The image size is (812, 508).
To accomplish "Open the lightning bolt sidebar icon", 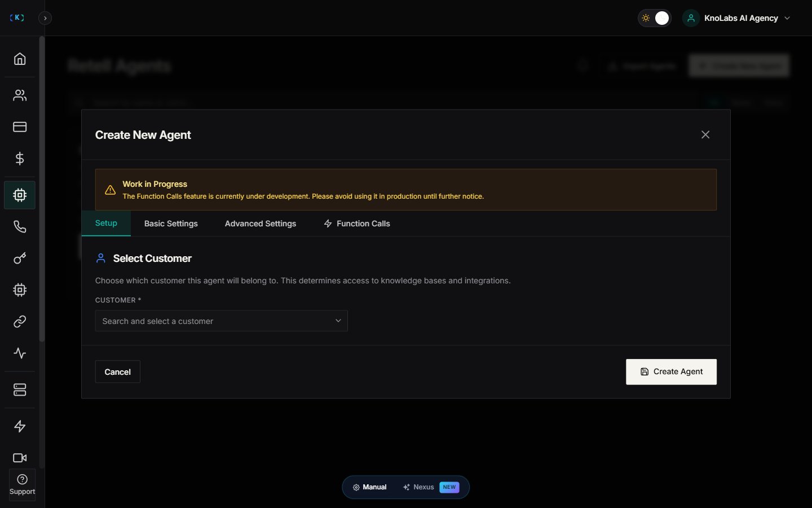I will click(20, 426).
